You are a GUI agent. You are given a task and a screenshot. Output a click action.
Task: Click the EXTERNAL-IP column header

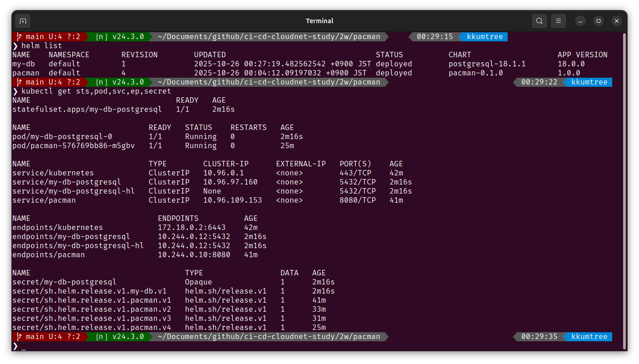301,164
